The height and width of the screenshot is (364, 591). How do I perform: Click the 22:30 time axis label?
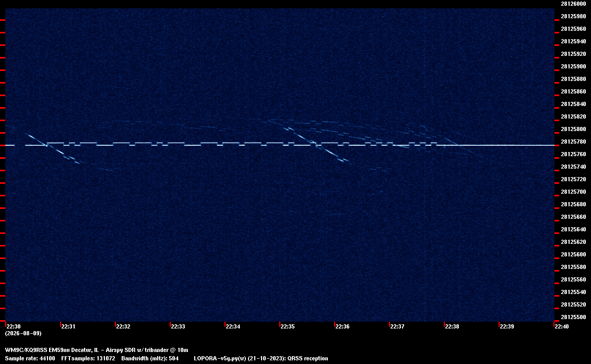point(14,326)
